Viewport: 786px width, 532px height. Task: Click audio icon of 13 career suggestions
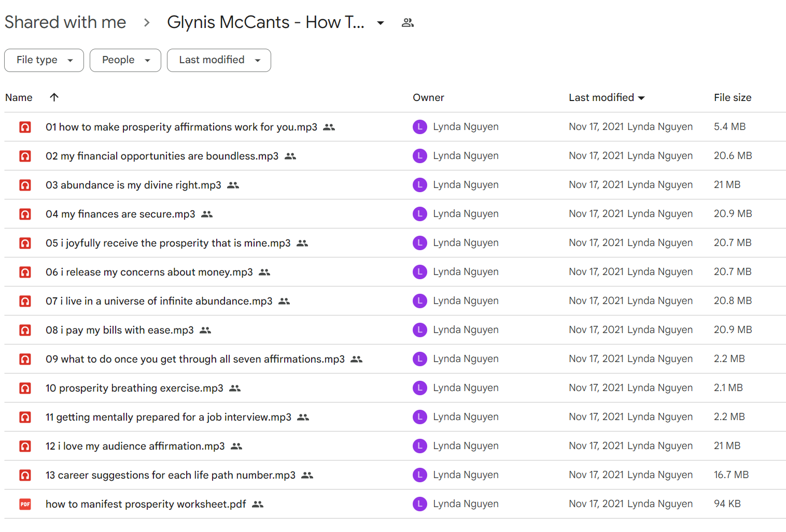(x=25, y=475)
